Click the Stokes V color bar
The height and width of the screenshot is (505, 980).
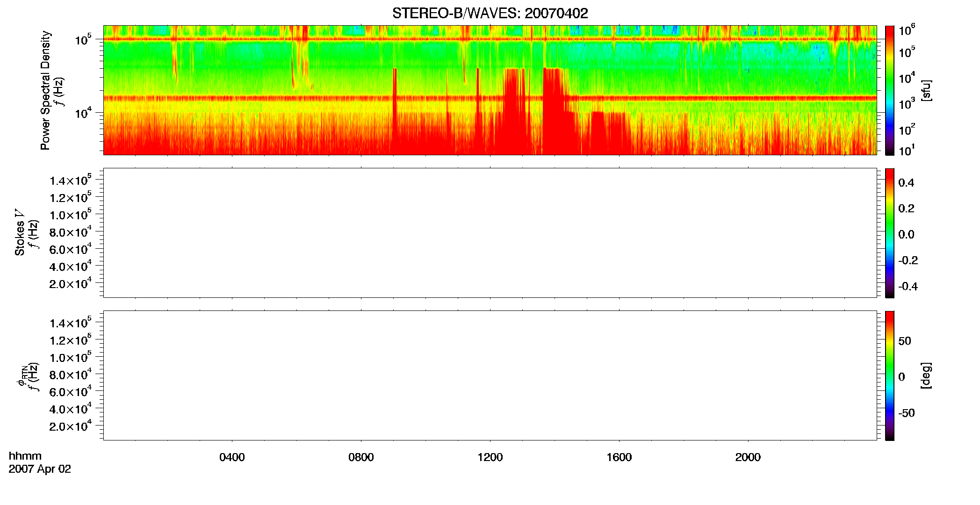(x=890, y=233)
